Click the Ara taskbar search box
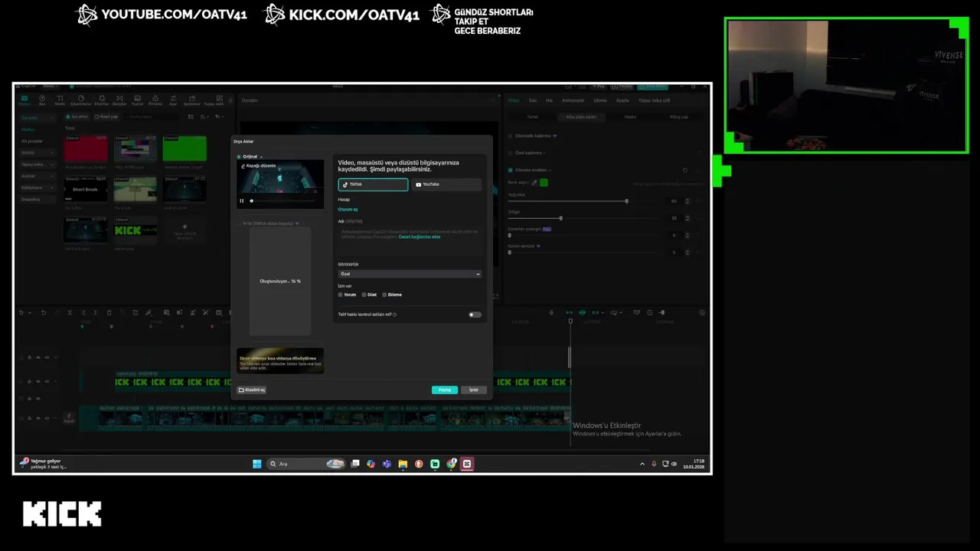Screen dimensions: 980x551 pyautogui.click(x=306, y=464)
